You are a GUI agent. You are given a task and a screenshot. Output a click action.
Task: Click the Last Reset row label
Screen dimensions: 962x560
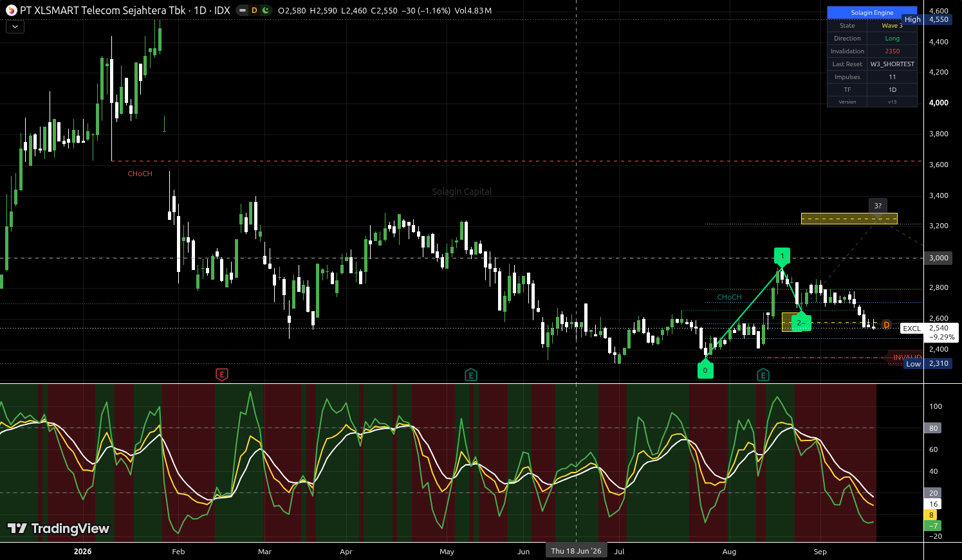(x=847, y=64)
